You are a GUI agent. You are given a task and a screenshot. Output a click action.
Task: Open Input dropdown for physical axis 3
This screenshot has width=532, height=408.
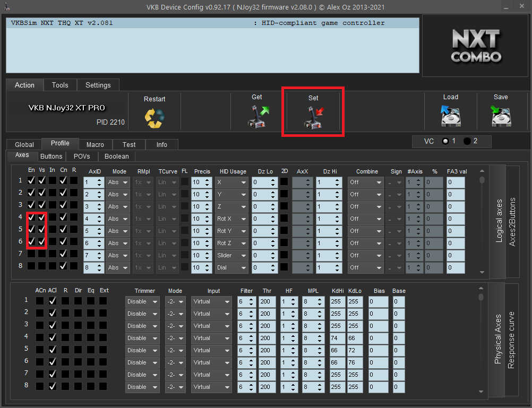(x=211, y=326)
